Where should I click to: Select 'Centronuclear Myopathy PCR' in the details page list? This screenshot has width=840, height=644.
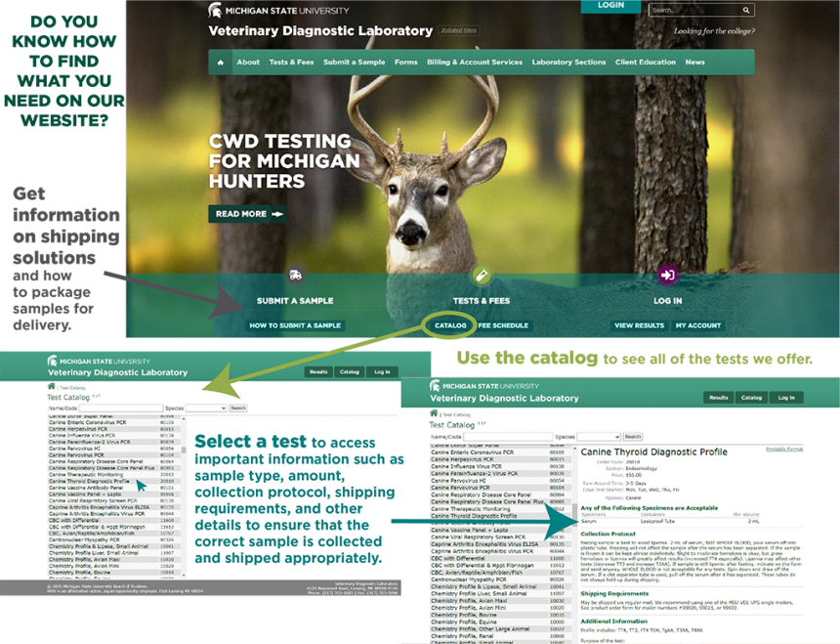(469, 580)
